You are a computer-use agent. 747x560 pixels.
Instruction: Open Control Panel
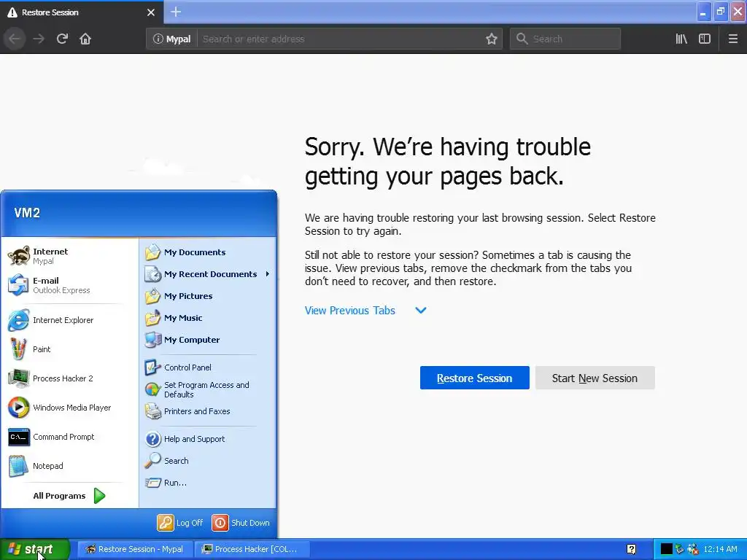pyautogui.click(x=207, y=367)
